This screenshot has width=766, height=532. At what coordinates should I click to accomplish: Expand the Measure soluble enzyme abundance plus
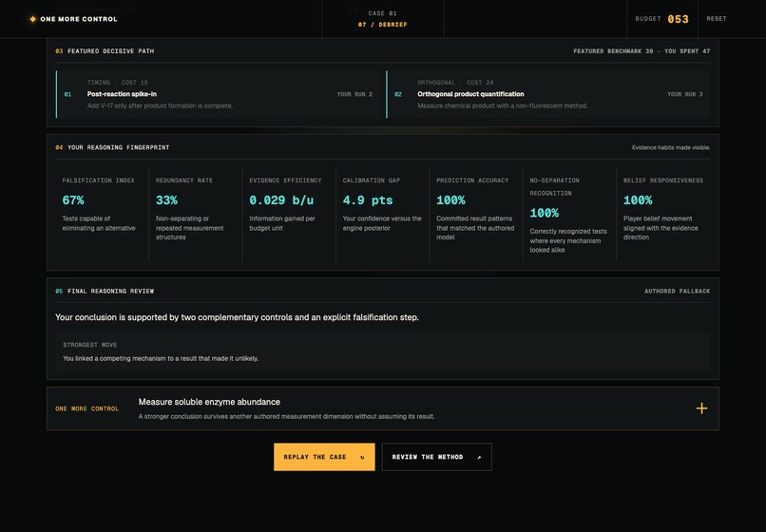(x=701, y=408)
